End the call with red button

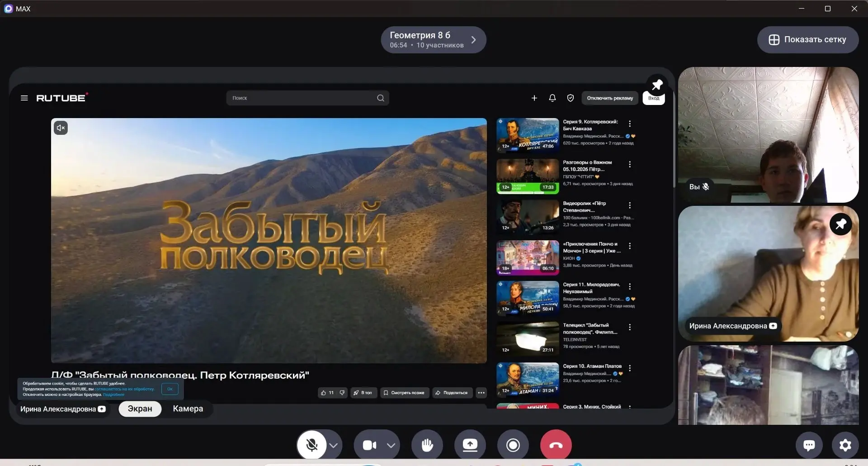tap(556, 445)
